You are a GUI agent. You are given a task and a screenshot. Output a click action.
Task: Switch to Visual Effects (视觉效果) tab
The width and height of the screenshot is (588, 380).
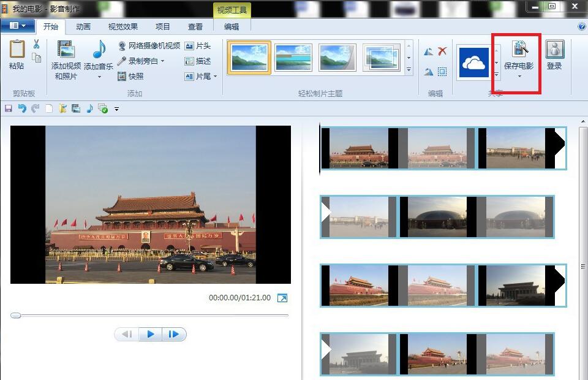[x=123, y=26]
